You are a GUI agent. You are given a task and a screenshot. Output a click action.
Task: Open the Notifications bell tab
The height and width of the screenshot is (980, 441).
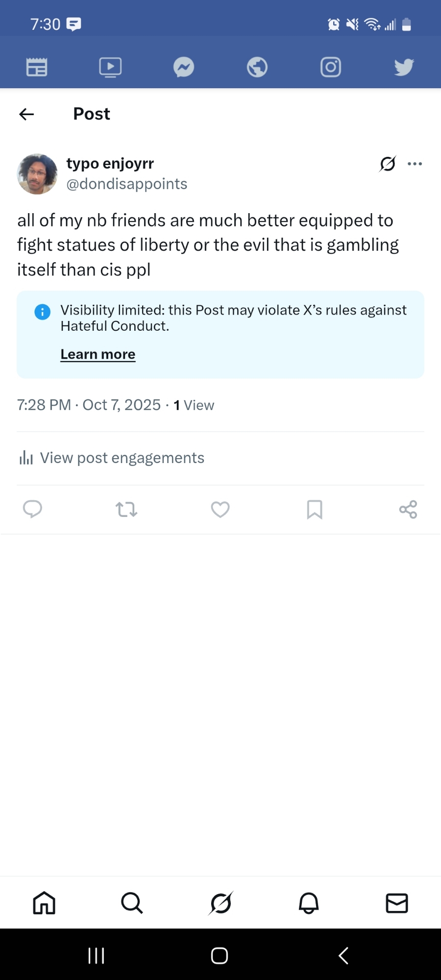pyautogui.click(x=309, y=903)
